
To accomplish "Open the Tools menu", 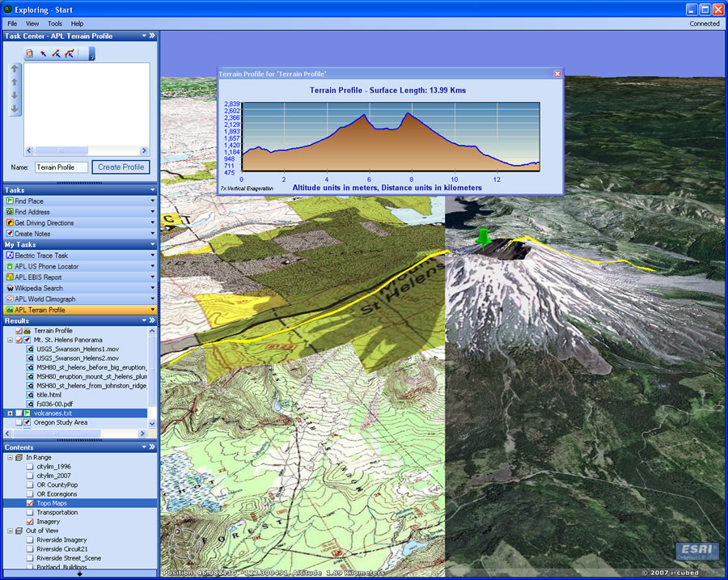I will tap(55, 23).
